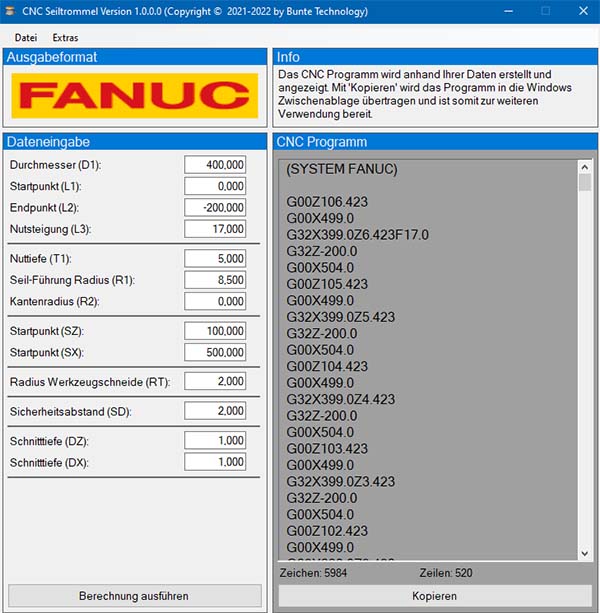Copy the program with Kopieren button

(x=435, y=596)
